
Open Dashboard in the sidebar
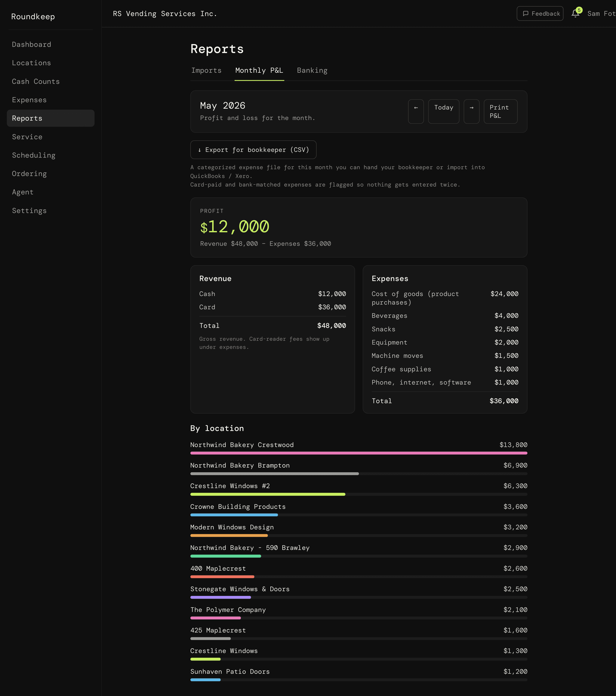[x=51, y=45]
